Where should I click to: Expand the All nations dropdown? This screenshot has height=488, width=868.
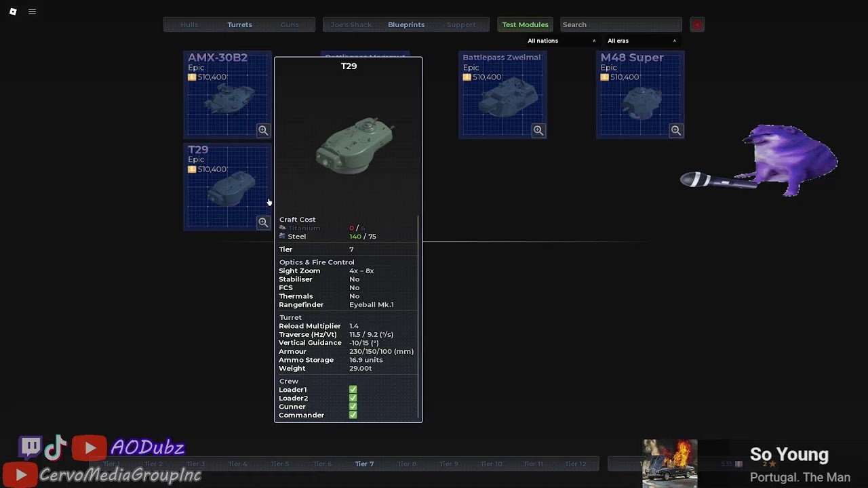tap(561, 41)
